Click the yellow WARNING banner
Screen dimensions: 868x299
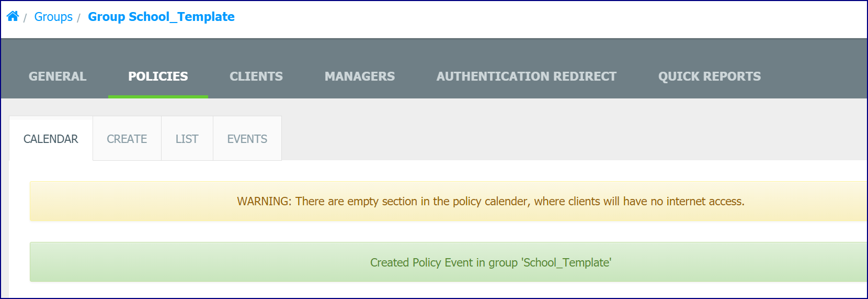pyautogui.click(x=449, y=201)
